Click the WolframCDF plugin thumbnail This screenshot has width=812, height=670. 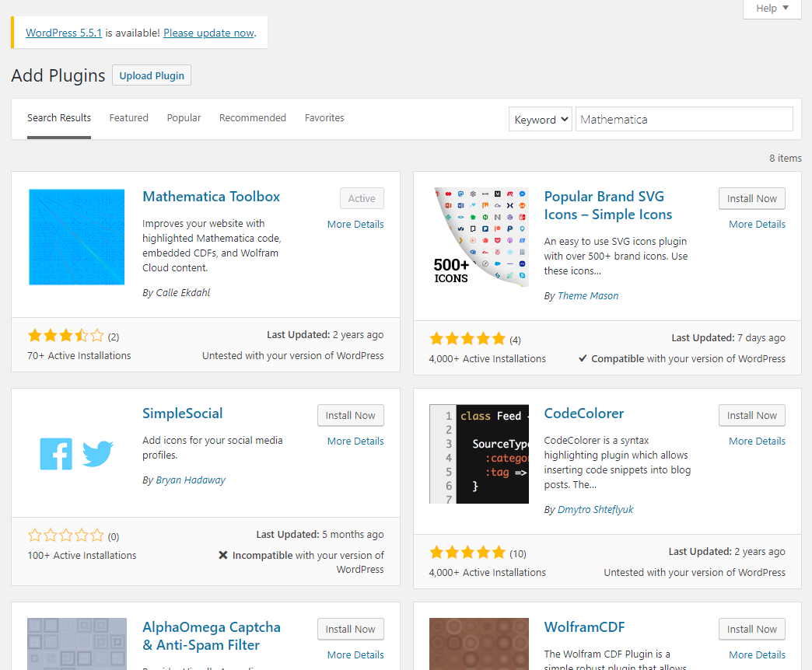click(479, 644)
